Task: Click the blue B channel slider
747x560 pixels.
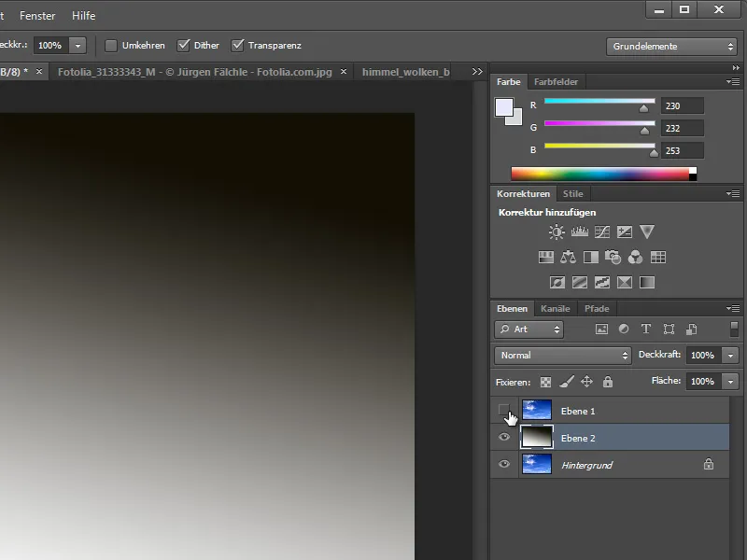Action: coord(599,147)
